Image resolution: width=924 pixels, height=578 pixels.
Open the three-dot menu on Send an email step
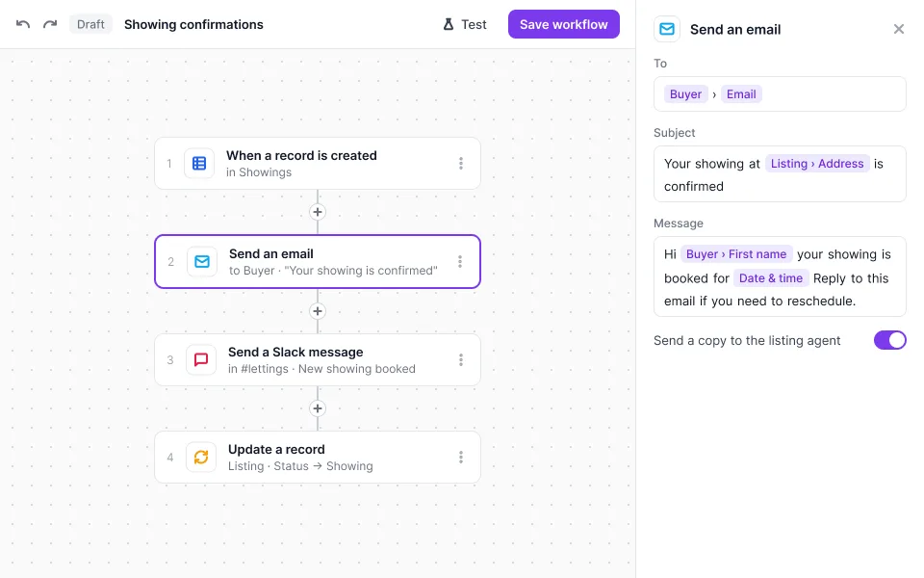(460, 261)
